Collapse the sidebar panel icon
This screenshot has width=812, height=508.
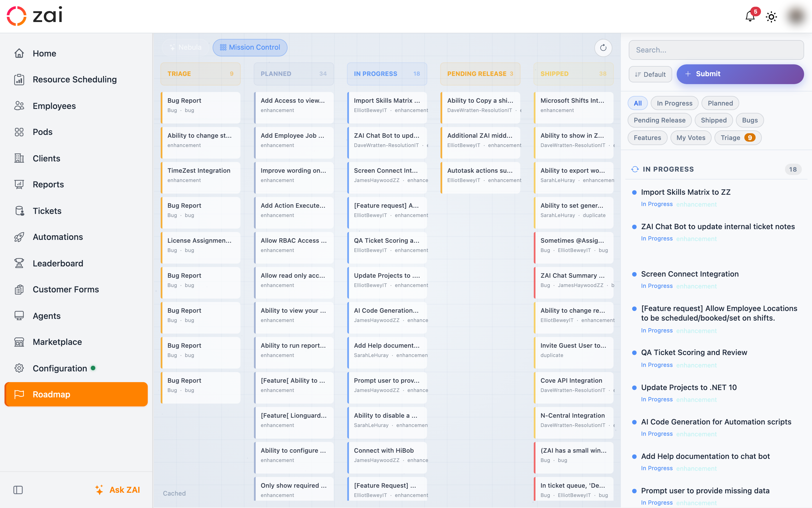pos(18,490)
